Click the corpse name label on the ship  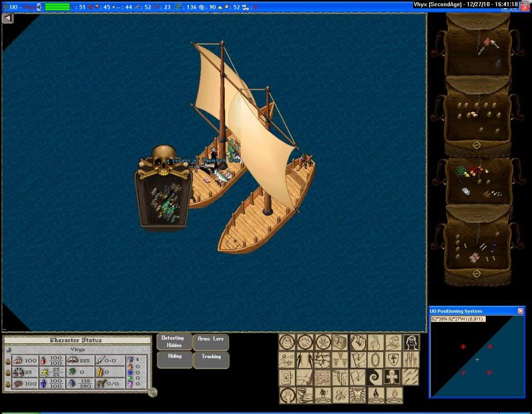[x=203, y=160]
